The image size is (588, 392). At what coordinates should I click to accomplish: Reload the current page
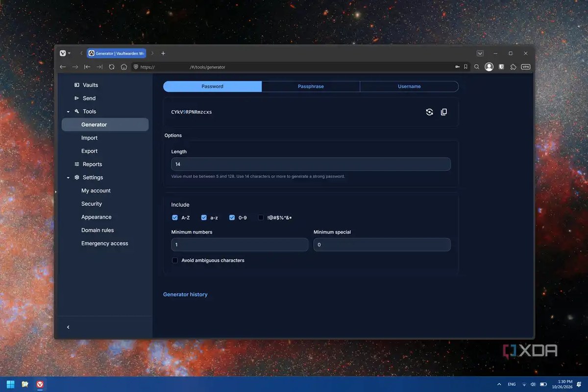coord(112,67)
